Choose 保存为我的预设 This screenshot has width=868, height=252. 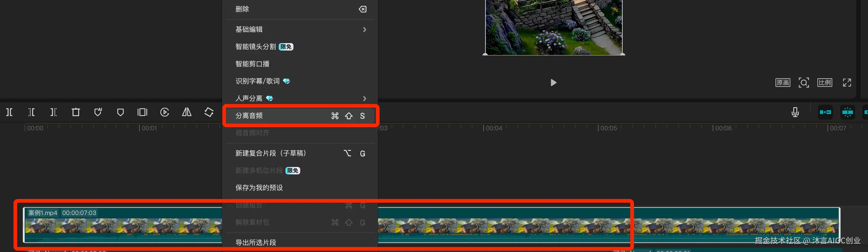(x=300, y=188)
